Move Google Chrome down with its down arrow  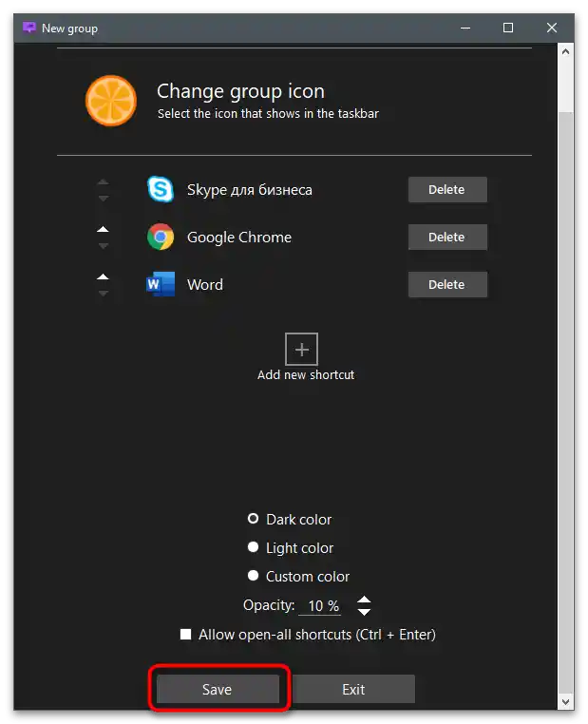coord(104,246)
